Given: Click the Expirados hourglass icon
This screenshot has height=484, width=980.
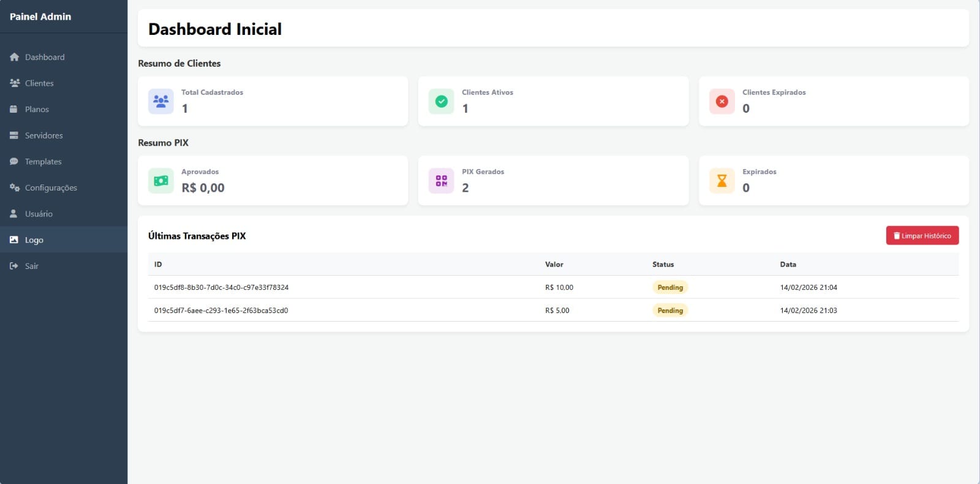Looking at the screenshot, I should [722, 181].
